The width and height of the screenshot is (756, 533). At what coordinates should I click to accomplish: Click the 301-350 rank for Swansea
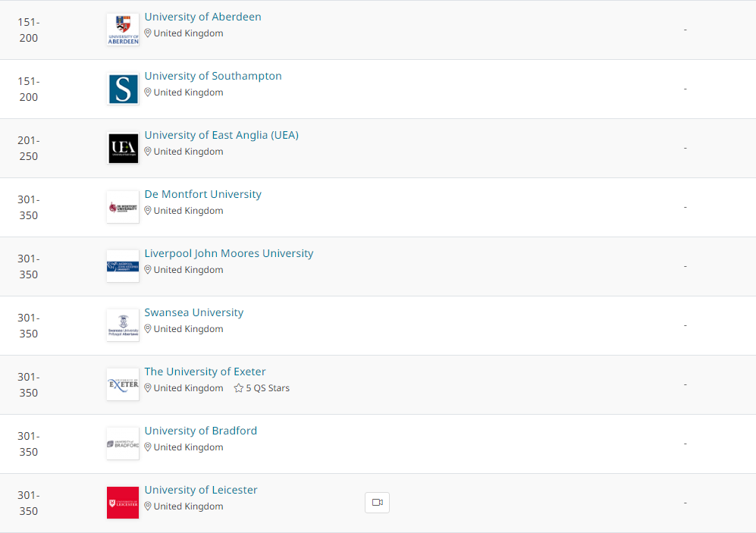pyautogui.click(x=29, y=326)
